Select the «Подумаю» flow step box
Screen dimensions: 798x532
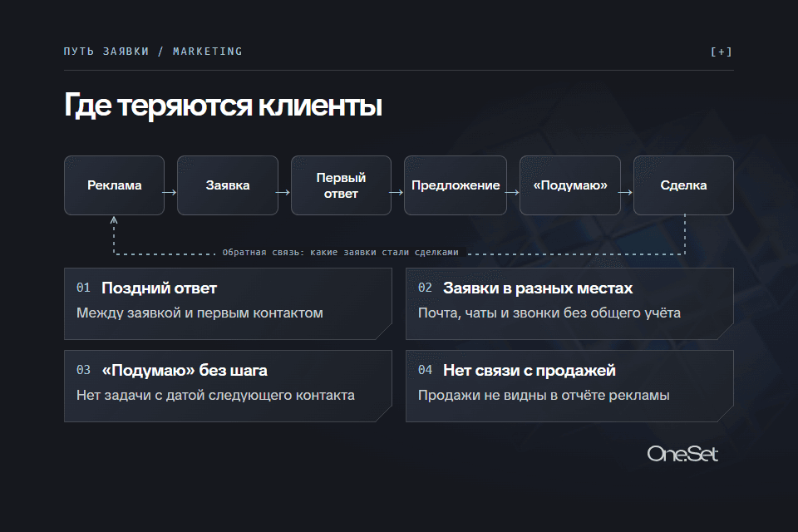pyautogui.click(x=570, y=185)
